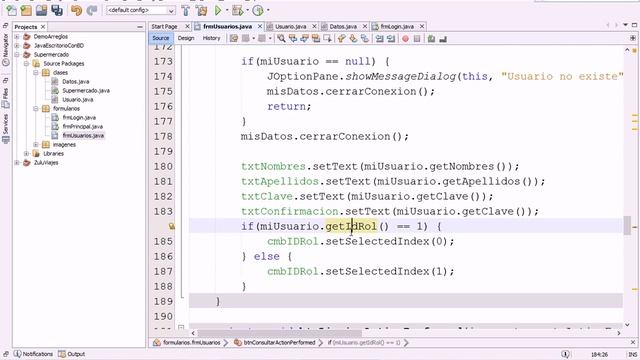Click the Comment lines icon
This screenshot has width=640, height=360.
(431, 38)
